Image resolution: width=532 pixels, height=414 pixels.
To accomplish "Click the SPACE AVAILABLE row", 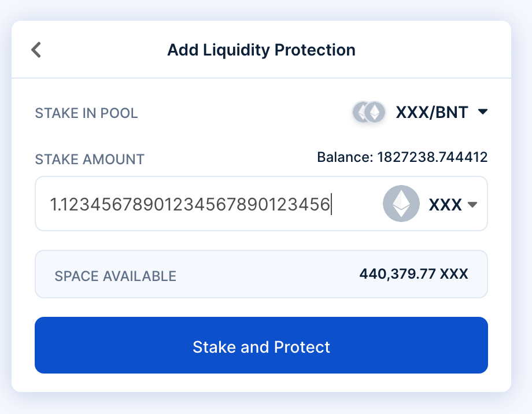I will pos(261,274).
